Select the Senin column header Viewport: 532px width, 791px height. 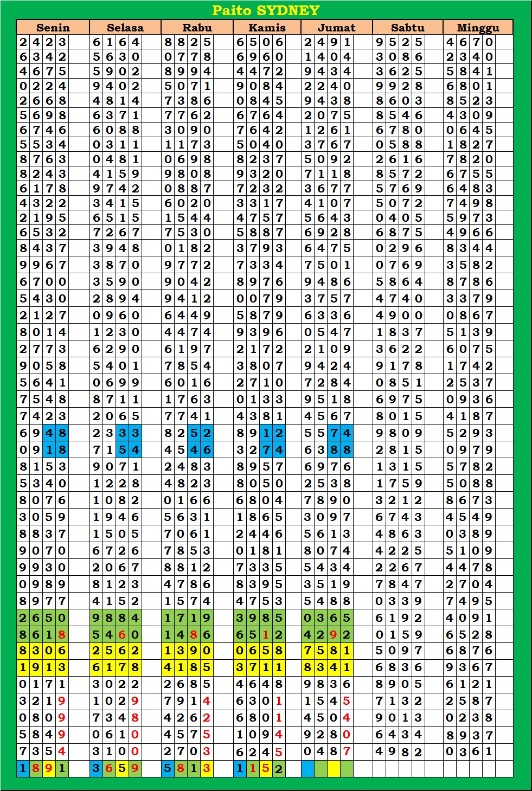pyautogui.click(x=53, y=28)
